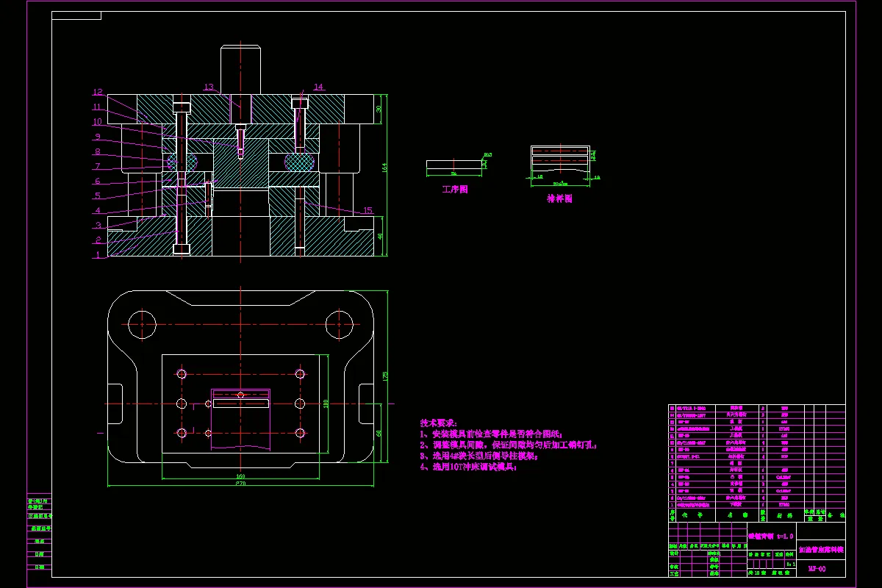This screenshot has height=588, width=882.
Task: Click part callout number 5
Action: [97, 196]
